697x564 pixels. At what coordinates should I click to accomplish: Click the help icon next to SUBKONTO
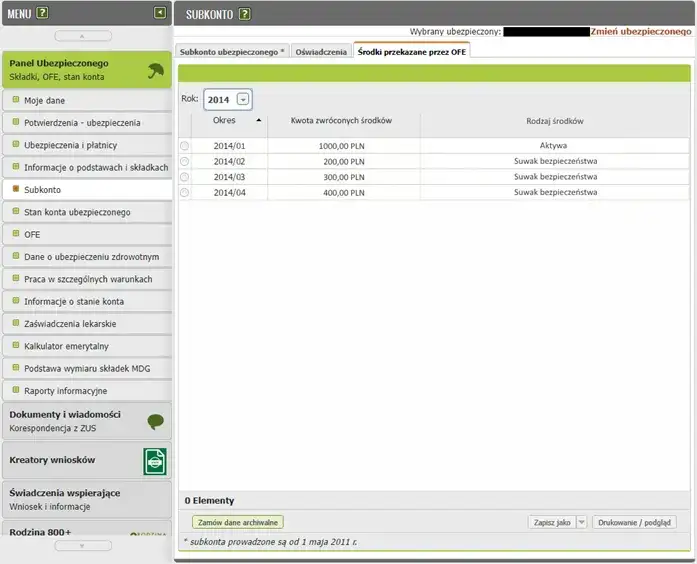coord(245,13)
